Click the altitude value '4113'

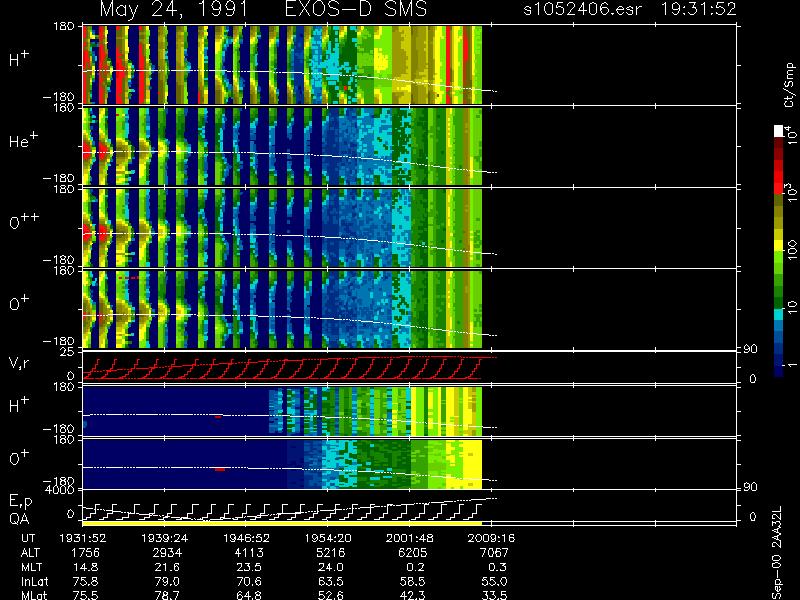(249, 553)
